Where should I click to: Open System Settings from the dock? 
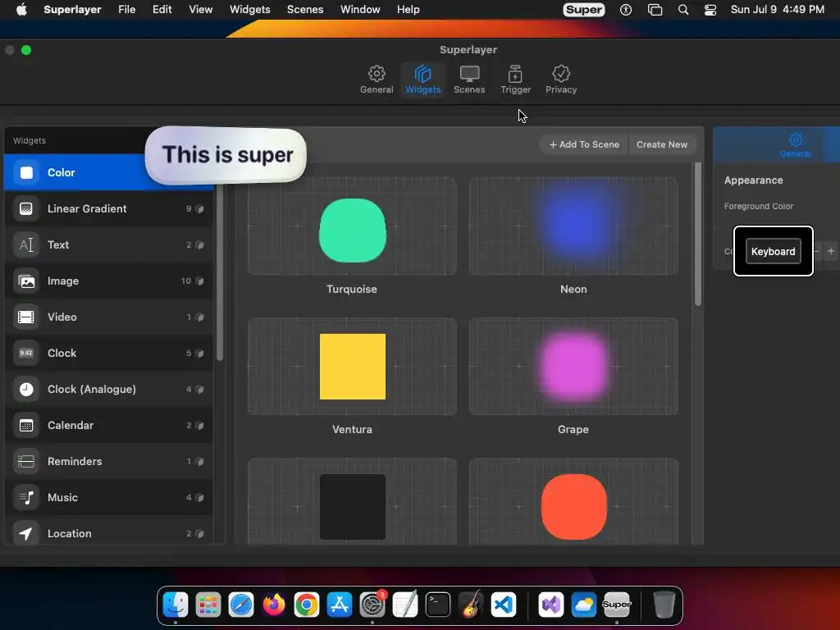(x=372, y=605)
